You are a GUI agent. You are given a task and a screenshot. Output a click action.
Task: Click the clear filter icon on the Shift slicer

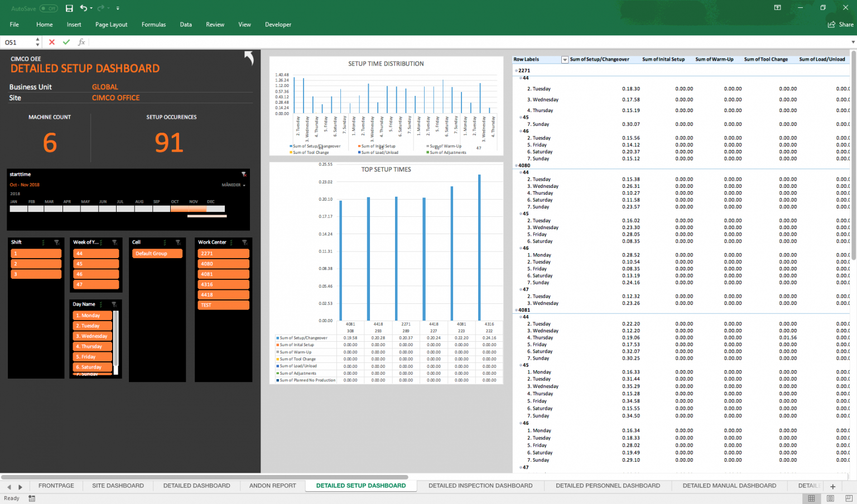pyautogui.click(x=56, y=242)
